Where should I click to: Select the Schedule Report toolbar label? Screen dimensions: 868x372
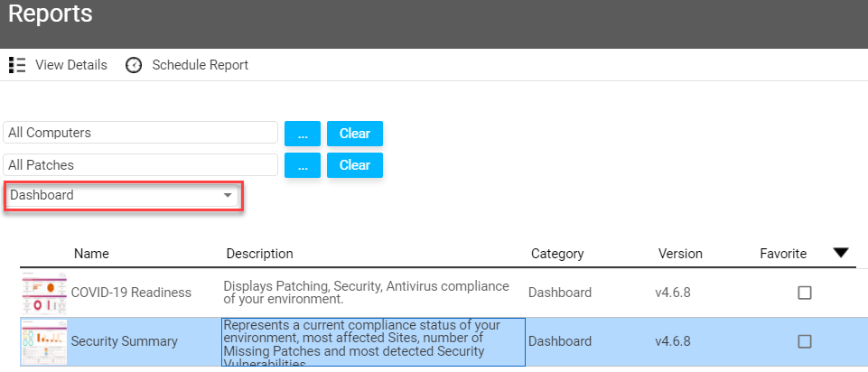(x=201, y=65)
